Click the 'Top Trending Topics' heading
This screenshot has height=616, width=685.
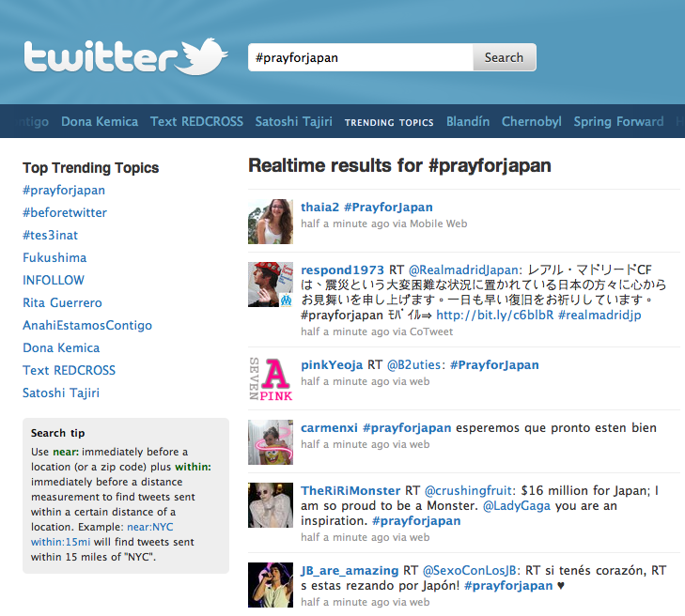91,168
